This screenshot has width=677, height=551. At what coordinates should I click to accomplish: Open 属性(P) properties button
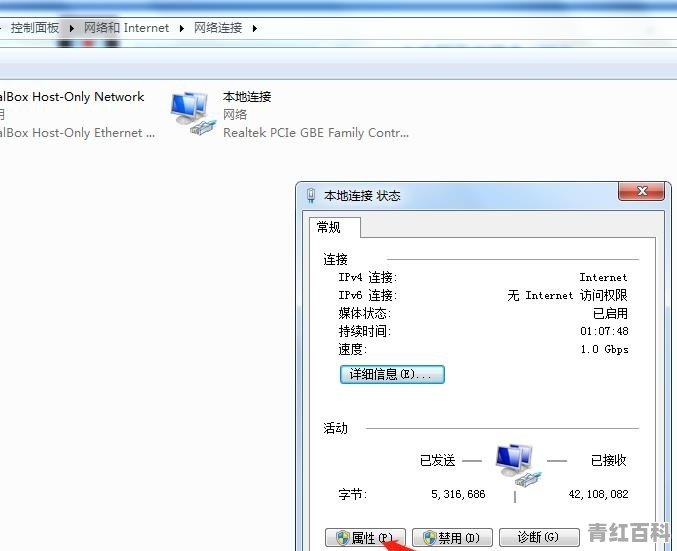[x=365, y=538]
